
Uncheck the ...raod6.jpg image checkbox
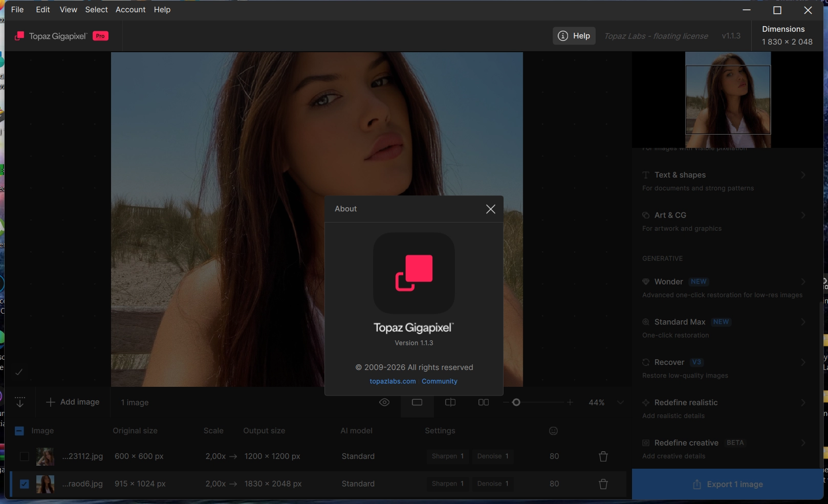(x=24, y=484)
